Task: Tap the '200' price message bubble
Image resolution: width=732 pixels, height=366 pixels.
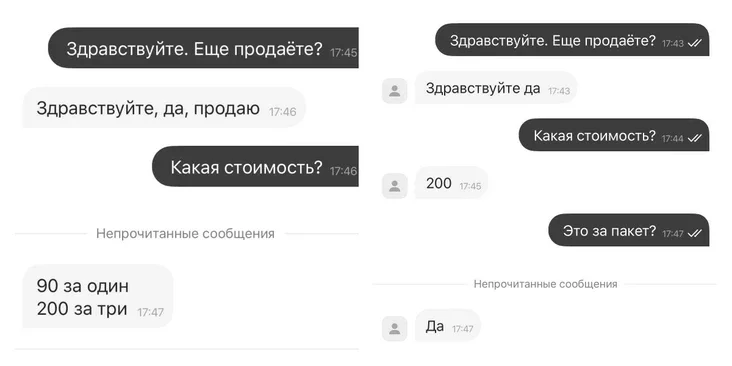Action: 451,183
